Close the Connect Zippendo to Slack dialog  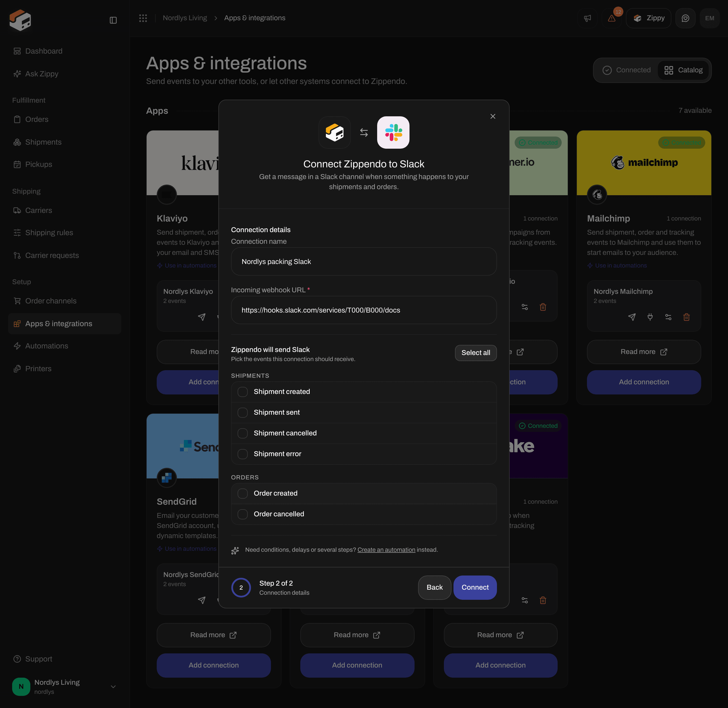pos(493,116)
